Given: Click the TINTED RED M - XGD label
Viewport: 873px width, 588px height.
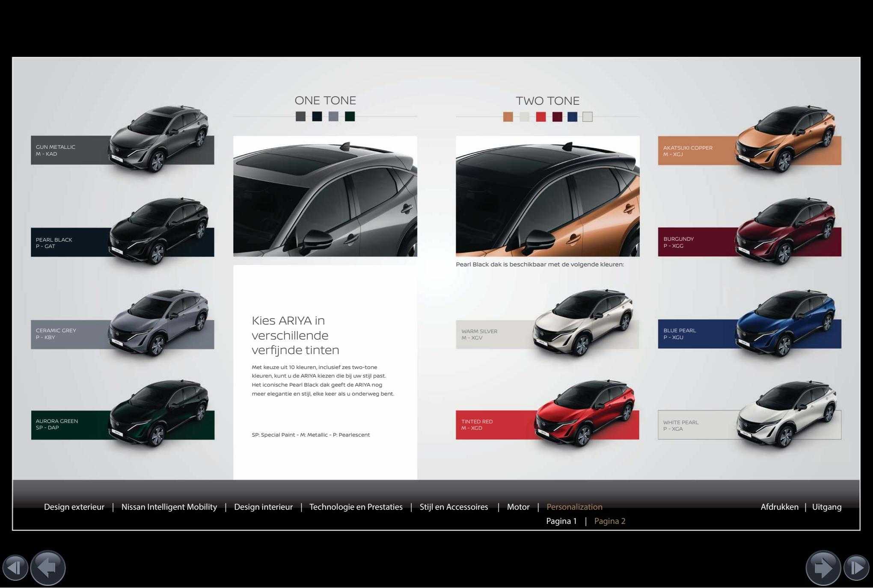Looking at the screenshot, I should [x=477, y=425].
